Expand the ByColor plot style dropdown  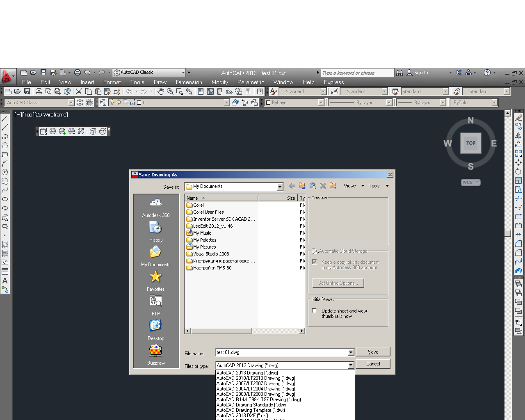coord(494,103)
